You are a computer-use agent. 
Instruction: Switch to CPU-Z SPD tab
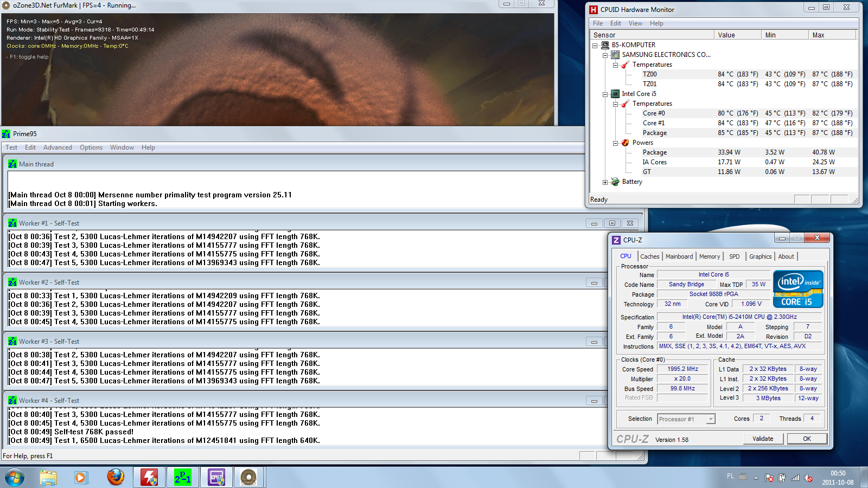pyautogui.click(x=735, y=256)
